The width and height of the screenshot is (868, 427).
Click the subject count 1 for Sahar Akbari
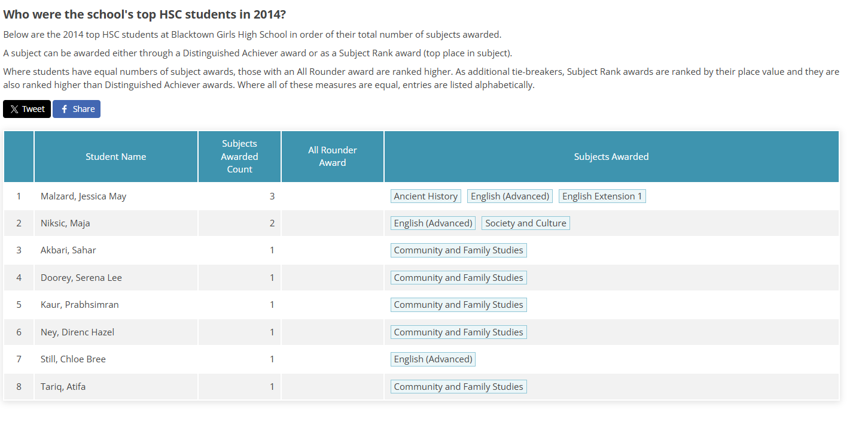point(272,250)
